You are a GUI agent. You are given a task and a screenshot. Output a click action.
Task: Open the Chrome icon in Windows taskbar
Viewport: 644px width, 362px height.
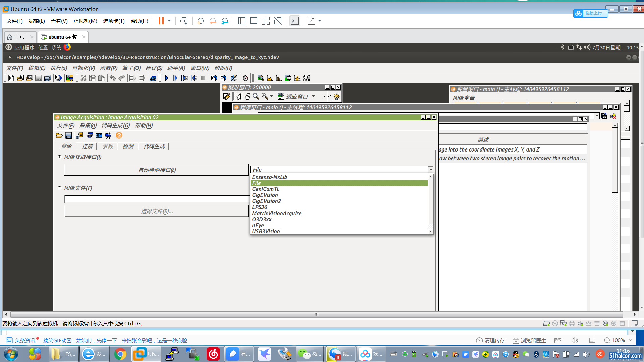pyautogui.click(x=120, y=354)
